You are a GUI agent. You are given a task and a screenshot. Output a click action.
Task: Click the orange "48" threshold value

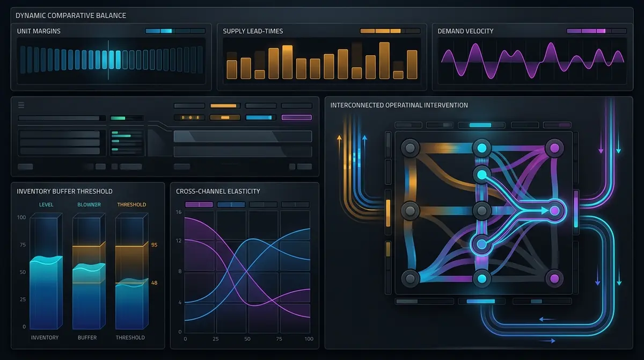pyautogui.click(x=154, y=283)
